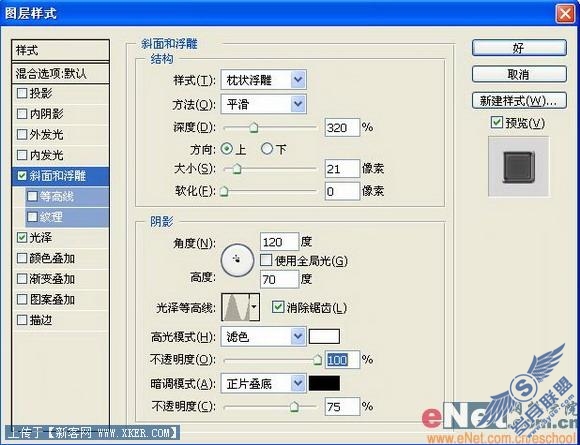Viewport: 580px width, 445px height.
Task: Enable the 投影 drop shadow checkbox
Action: coord(22,93)
